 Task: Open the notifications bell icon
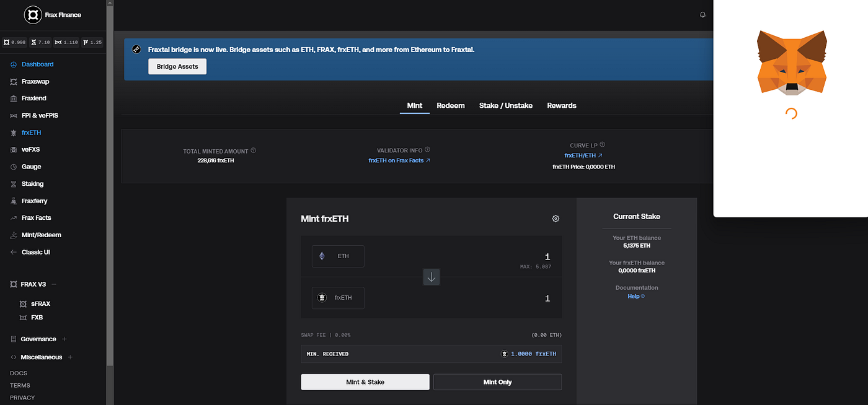coord(702,14)
